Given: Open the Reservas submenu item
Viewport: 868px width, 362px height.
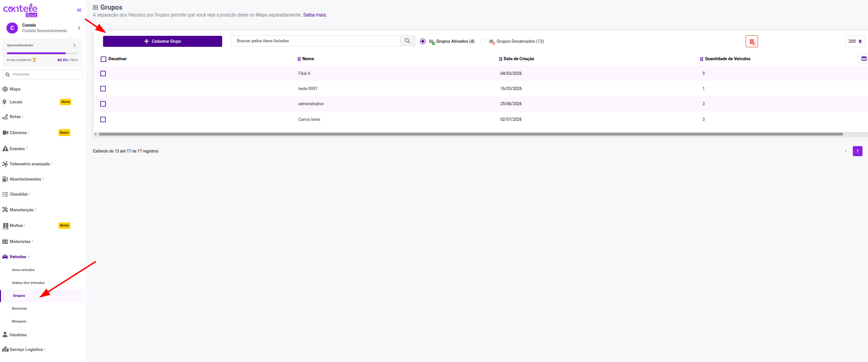Looking at the screenshot, I should click(x=19, y=309).
